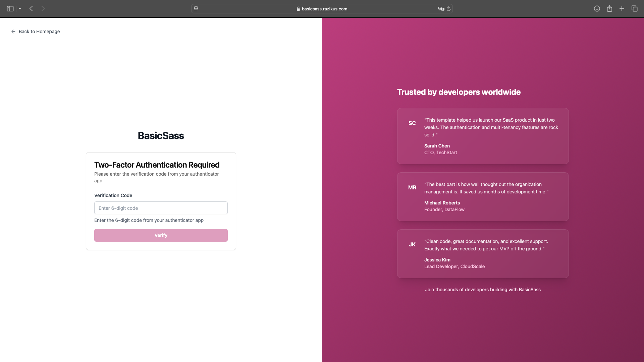Go back to the previous page
Screen dimensions: 644x362
[x=31, y=9]
